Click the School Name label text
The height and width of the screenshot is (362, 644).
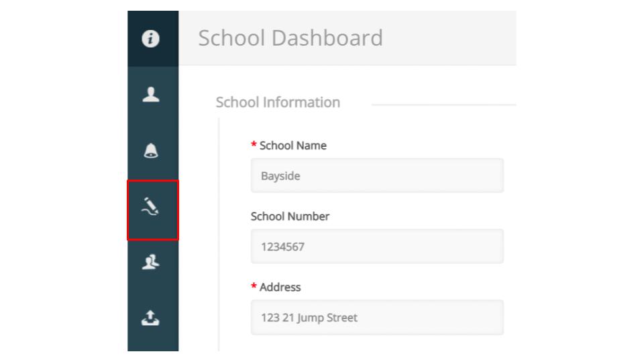[292, 145]
